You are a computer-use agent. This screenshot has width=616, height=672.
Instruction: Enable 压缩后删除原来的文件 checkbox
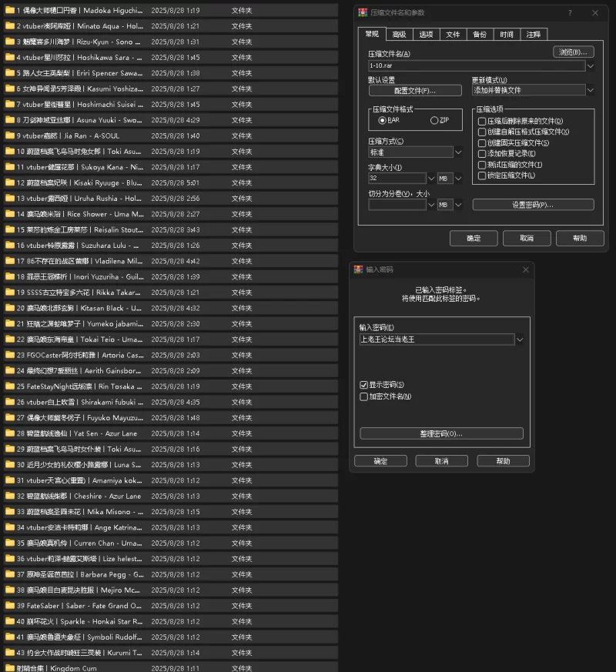tap(482, 122)
